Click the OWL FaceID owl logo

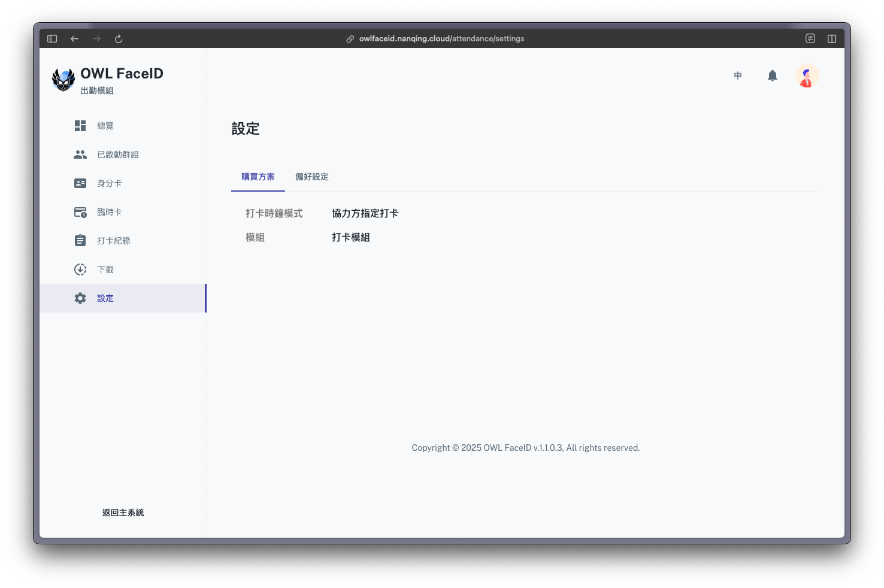coord(63,80)
